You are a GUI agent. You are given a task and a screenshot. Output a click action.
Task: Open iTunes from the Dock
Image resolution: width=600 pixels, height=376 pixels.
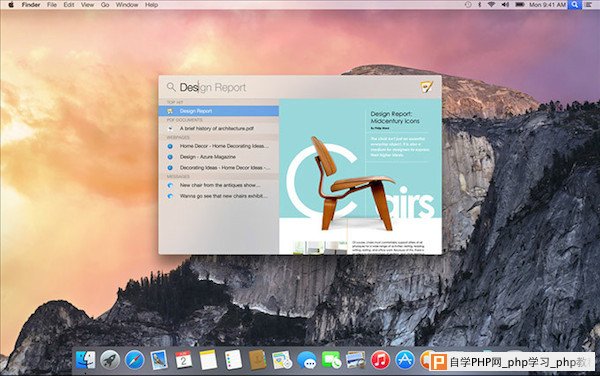click(x=380, y=360)
